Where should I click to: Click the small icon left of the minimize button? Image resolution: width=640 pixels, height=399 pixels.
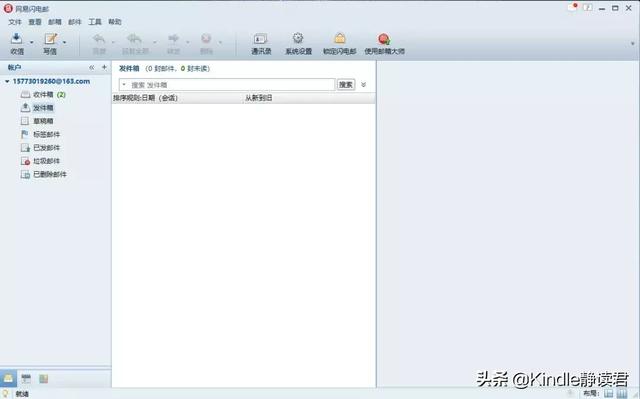pyautogui.click(x=588, y=8)
